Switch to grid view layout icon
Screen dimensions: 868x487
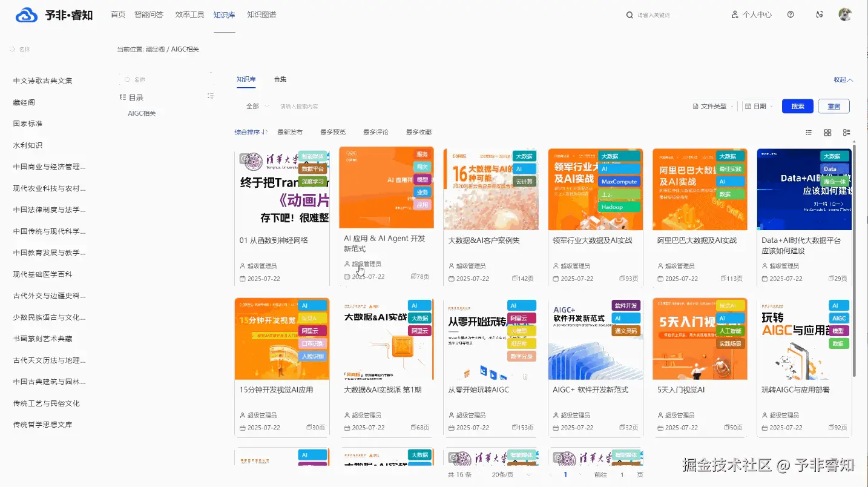coord(827,133)
